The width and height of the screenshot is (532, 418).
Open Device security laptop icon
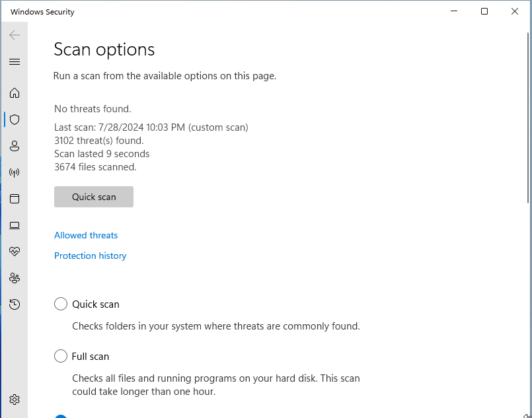[x=15, y=225]
